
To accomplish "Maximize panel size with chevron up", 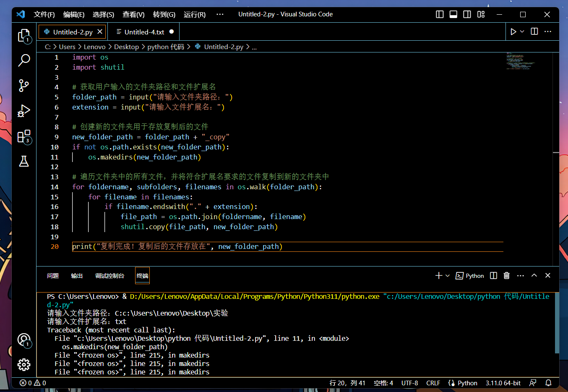I will tap(534, 276).
